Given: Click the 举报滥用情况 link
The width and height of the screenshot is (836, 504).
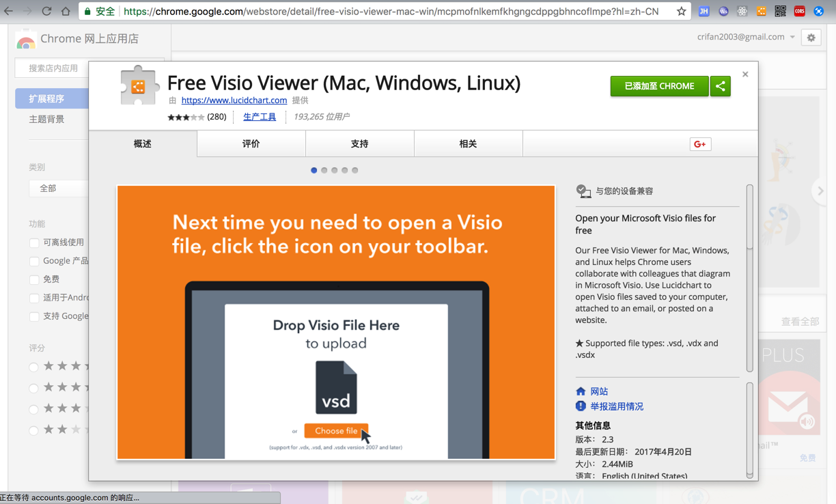Looking at the screenshot, I should point(617,406).
